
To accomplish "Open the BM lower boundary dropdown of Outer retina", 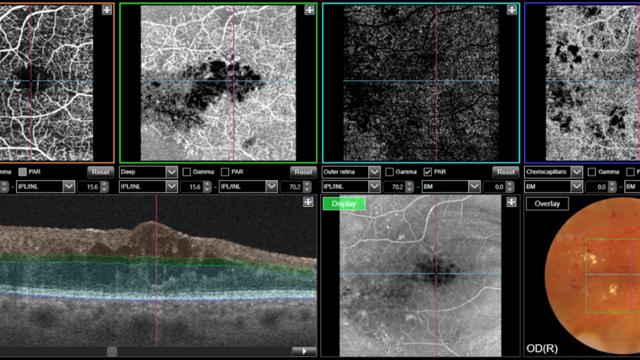I will 474,187.
